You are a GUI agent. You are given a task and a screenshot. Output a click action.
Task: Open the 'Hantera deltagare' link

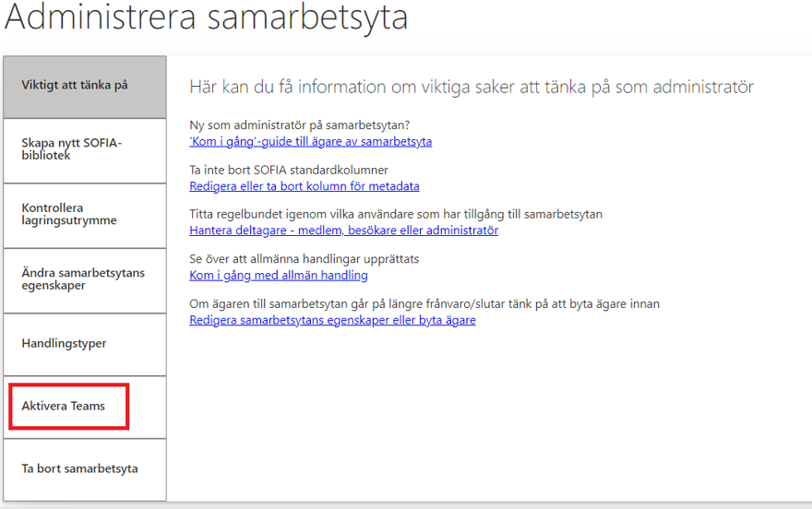point(343,231)
